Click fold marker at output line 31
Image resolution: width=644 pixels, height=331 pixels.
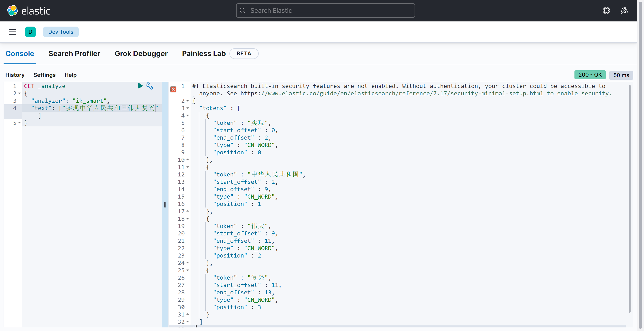click(x=188, y=314)
